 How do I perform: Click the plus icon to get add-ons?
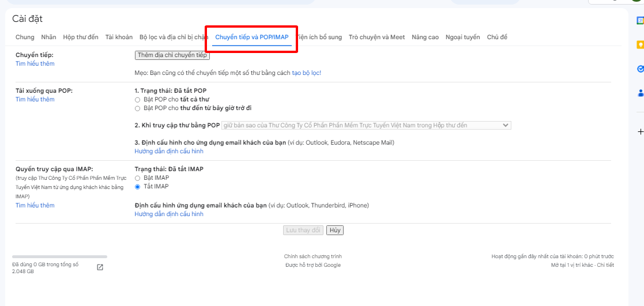[x=640, y=132]
